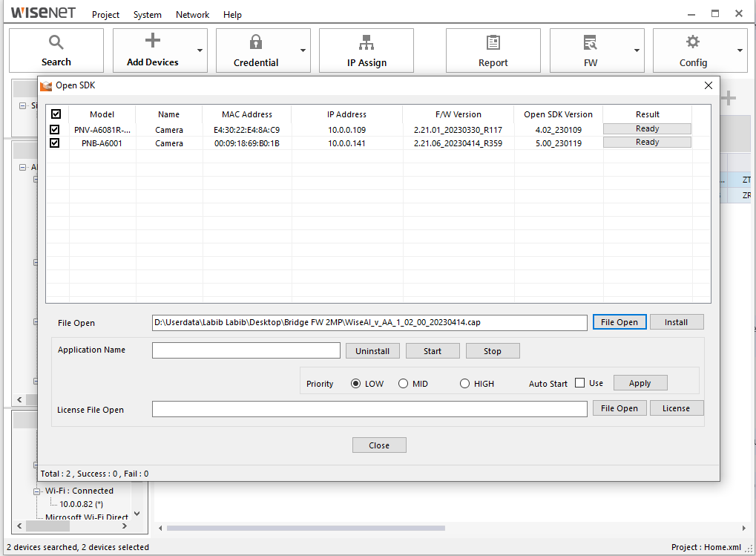Select the Search tool
The image size is (756, 556).
(56, 50)
